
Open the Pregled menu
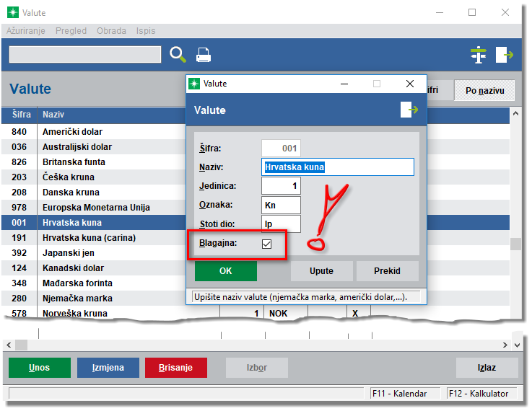click(x=71, y=31)
